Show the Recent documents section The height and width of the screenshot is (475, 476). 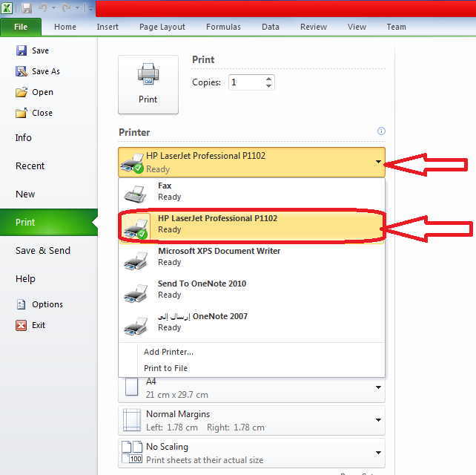point(30,166)
